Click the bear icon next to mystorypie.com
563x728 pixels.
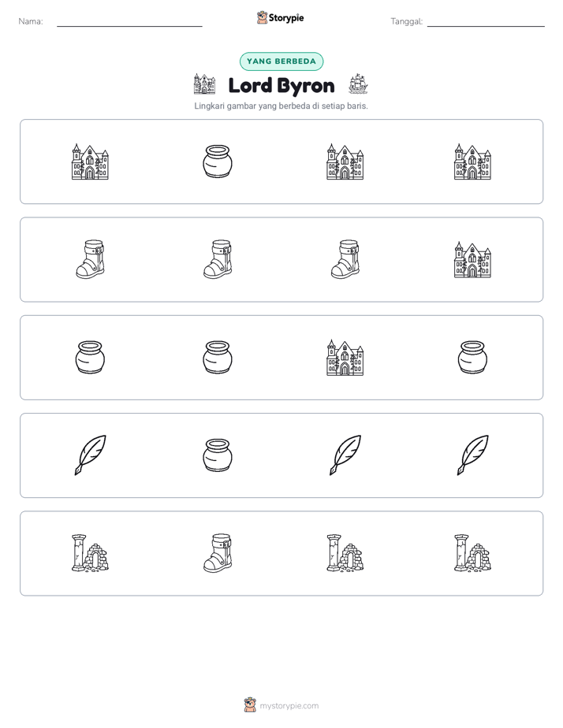(250, 705)
